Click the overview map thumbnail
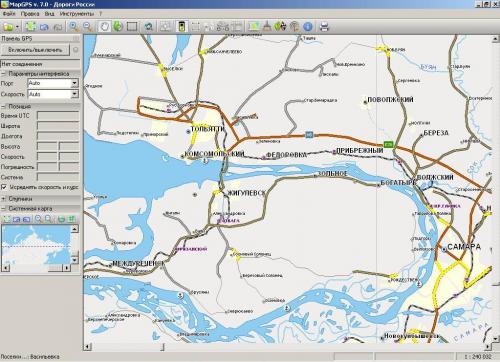The height and width of the screenshot is (362, 500). (36, 244)
